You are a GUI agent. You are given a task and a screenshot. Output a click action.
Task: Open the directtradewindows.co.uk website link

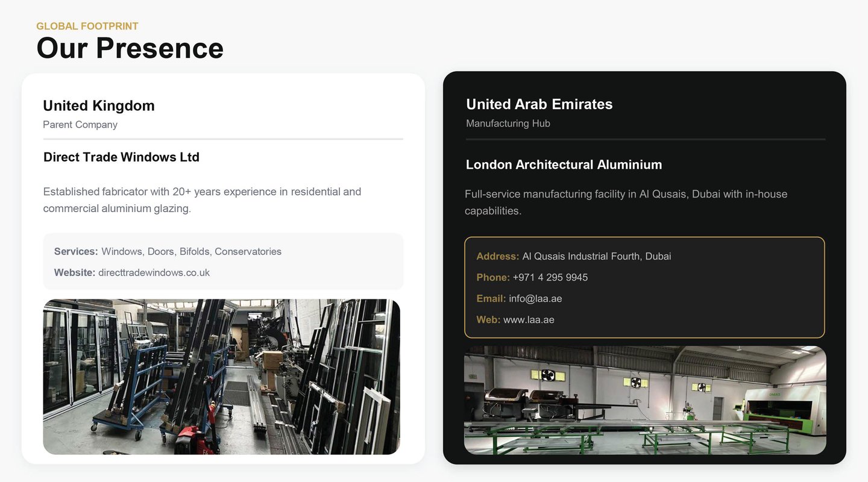(x=154, y=272)
